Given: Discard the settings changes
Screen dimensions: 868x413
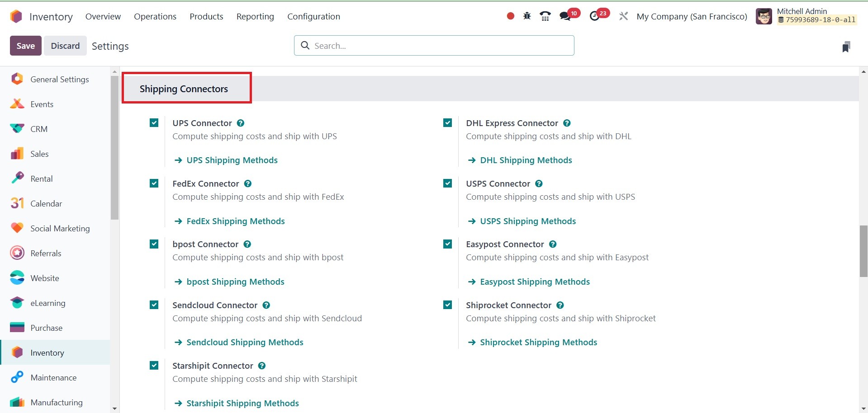Looking at the screenshot, I should [x=65, y=46].
